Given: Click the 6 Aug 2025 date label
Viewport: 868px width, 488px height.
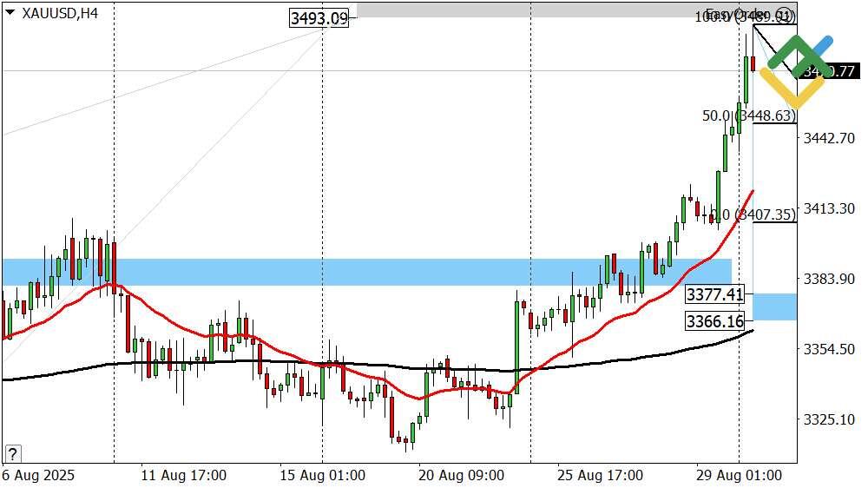Looking at the screenshot, I should (x=38, y=476).
